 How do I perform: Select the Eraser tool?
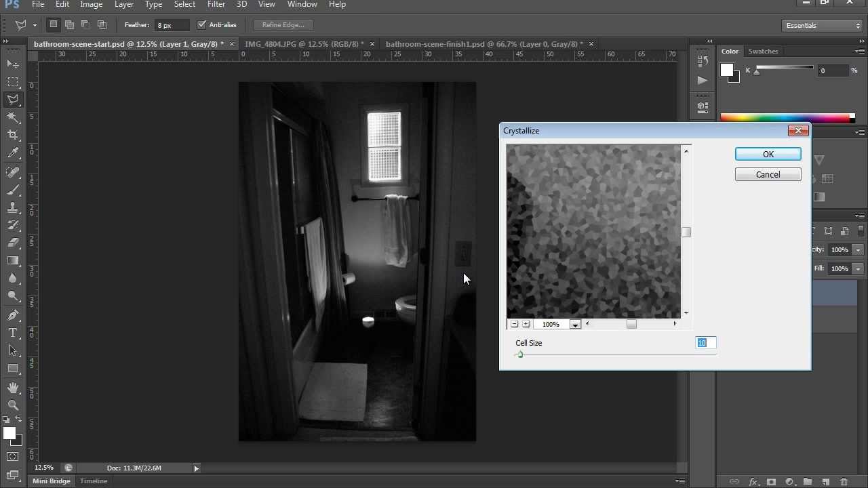pos(13,243)
